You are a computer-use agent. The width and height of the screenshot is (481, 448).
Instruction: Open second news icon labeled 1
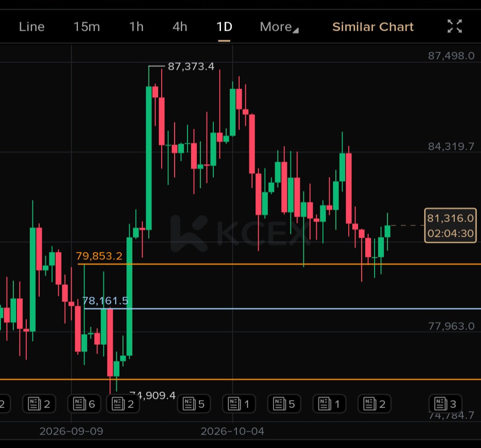click(x=329, y=403)
